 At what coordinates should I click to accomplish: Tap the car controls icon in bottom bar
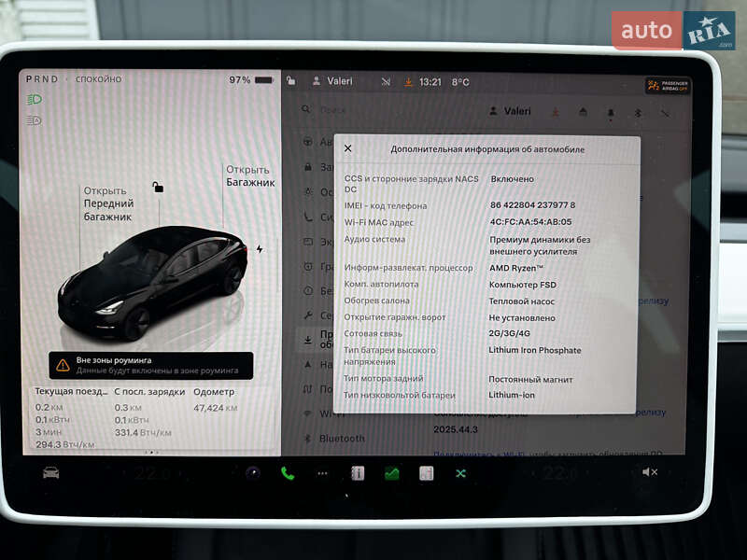click(x=49, y=474)
